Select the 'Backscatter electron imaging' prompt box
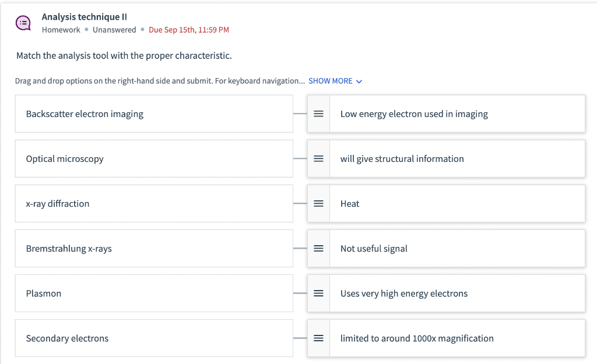The image size is (597, 364). click(154, 114)
